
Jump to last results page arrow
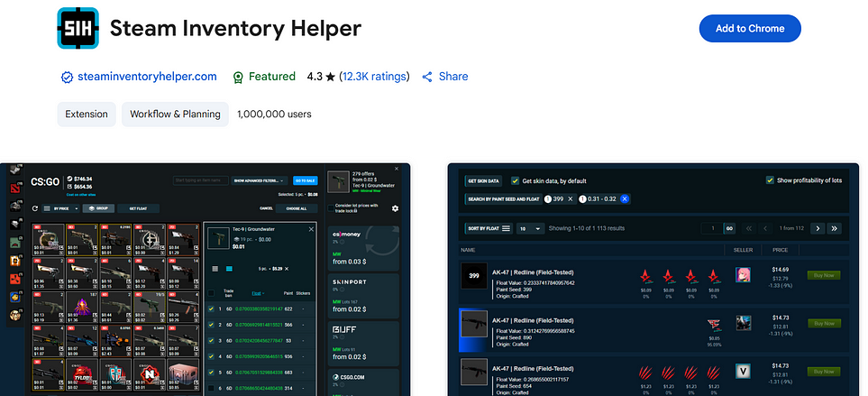point(835,228)
